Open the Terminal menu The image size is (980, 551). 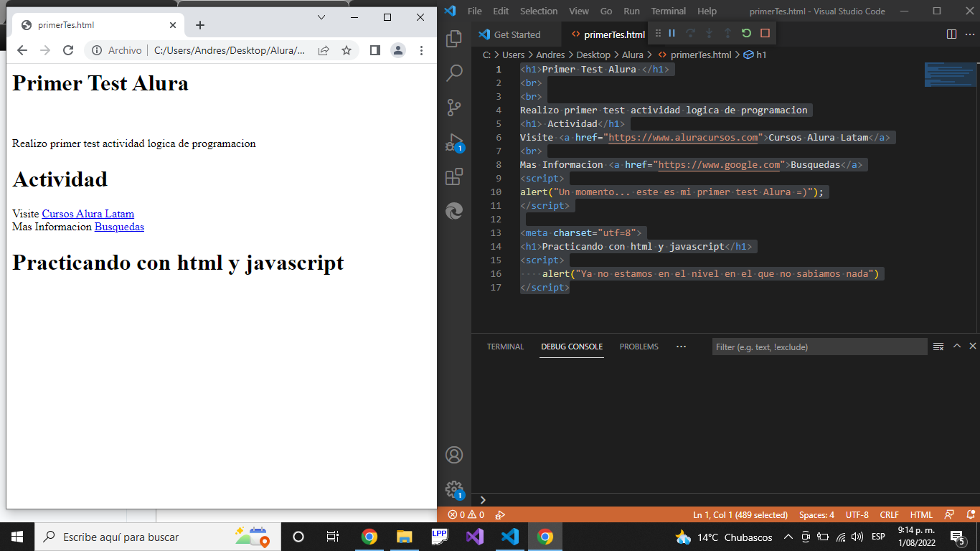tap(669, 11)
